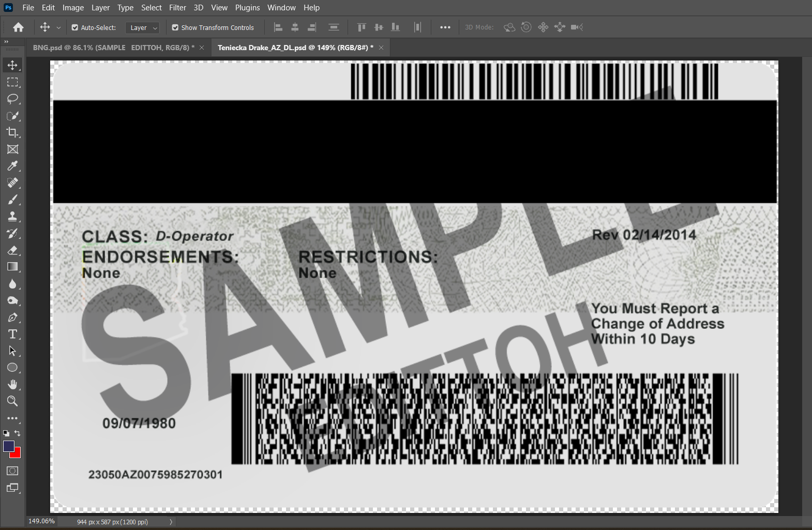Image resolution: width=812 pixels, height=530 pixels.
Task: Open the Auto-Select Layer dropdown
Action: point(142,28)
